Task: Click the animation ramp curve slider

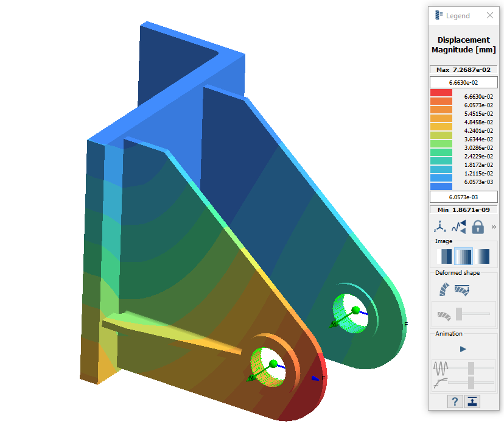Action: coord(471,383)
